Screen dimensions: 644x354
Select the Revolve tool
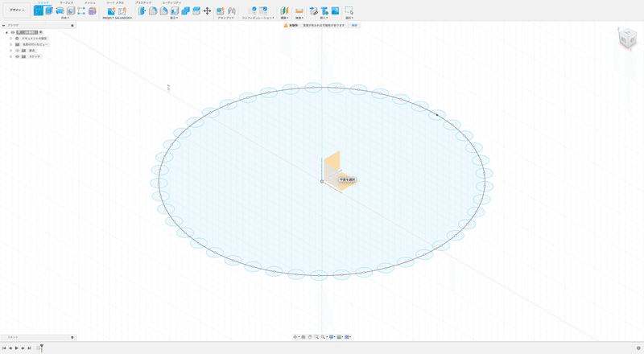tap(60, 11)
